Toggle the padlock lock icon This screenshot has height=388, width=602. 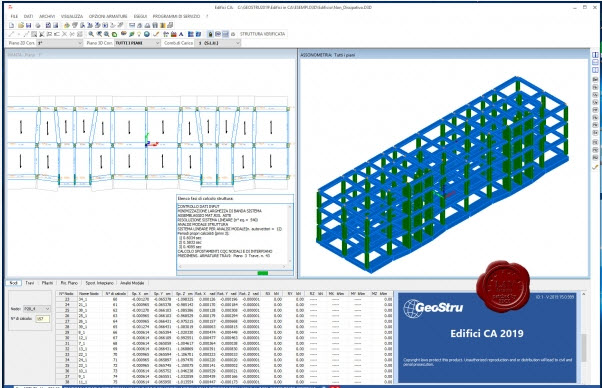coord(210,34)
